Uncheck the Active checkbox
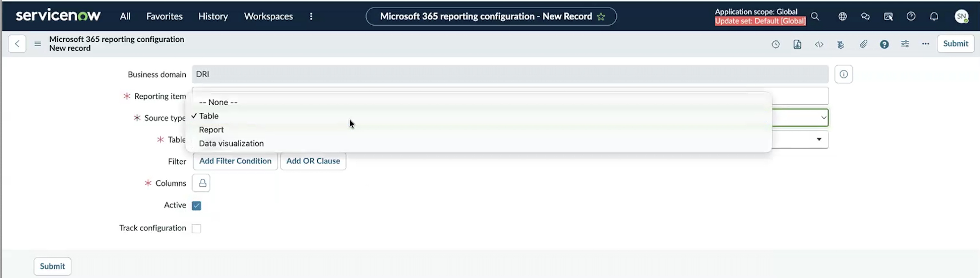The image size is (980, 278). pos(196,206)
